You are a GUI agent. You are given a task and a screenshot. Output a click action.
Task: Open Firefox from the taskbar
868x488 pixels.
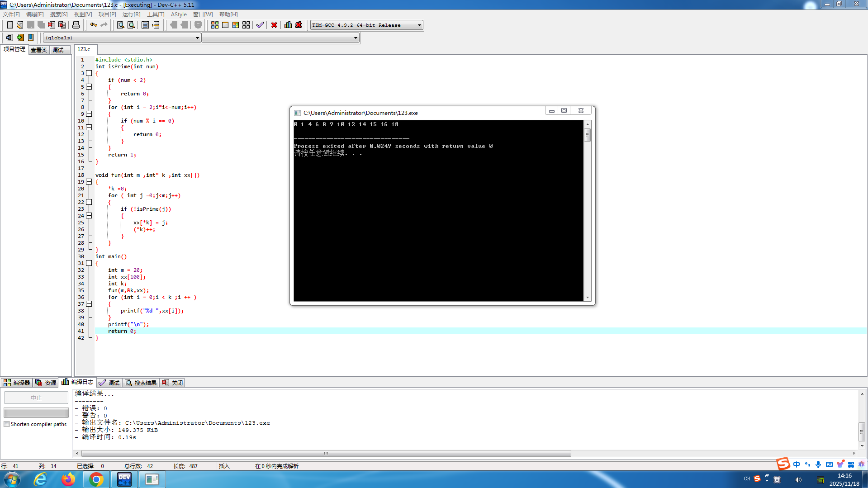point(68,479)
